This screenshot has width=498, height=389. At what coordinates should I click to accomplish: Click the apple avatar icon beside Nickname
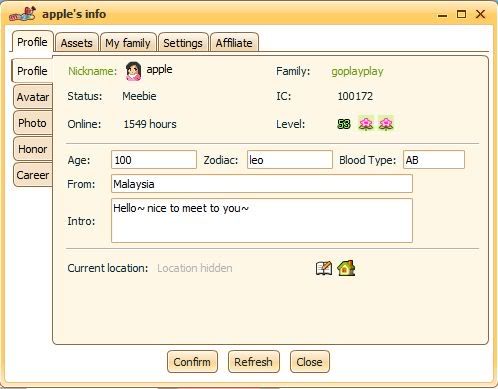pos(133,71)
